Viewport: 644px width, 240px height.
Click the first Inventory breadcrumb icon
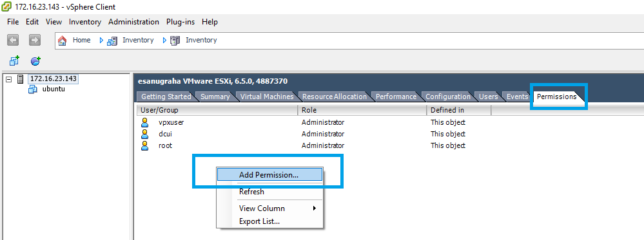point(112,41)
